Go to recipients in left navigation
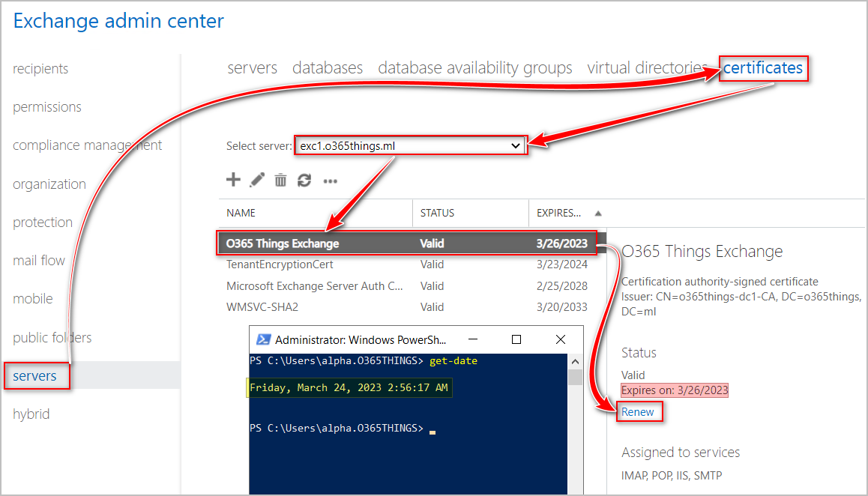This screenshot has height=496, width=868. [40, 69]
